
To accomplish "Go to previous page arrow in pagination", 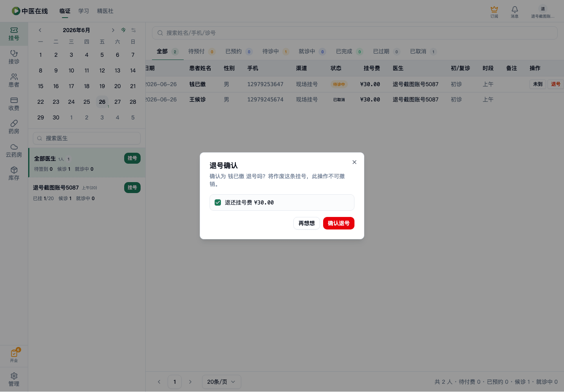I will [x=159, y=382].
